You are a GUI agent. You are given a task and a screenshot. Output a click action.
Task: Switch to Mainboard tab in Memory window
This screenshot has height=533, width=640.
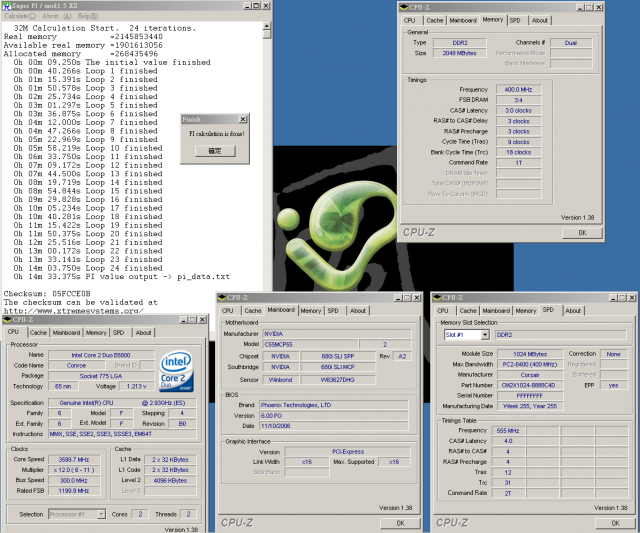[463, 20]
